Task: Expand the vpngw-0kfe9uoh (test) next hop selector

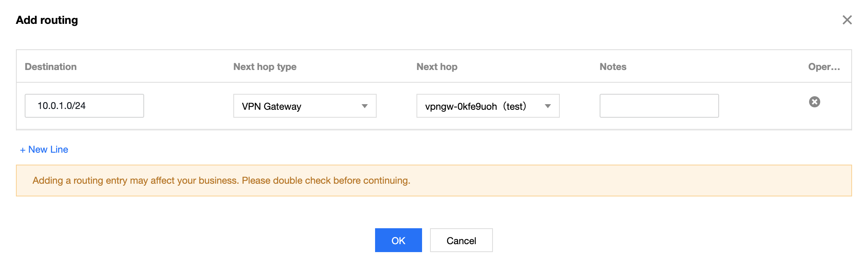Action: coord(488,106)
